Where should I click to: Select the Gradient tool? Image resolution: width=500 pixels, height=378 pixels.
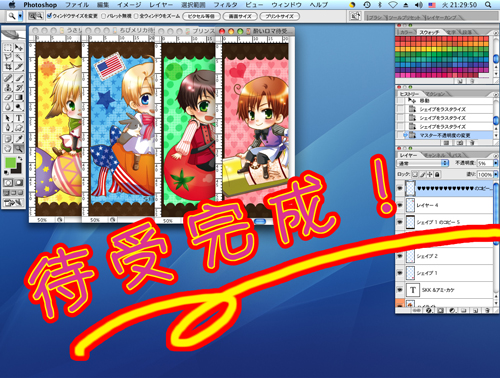(x=19, y=97)
